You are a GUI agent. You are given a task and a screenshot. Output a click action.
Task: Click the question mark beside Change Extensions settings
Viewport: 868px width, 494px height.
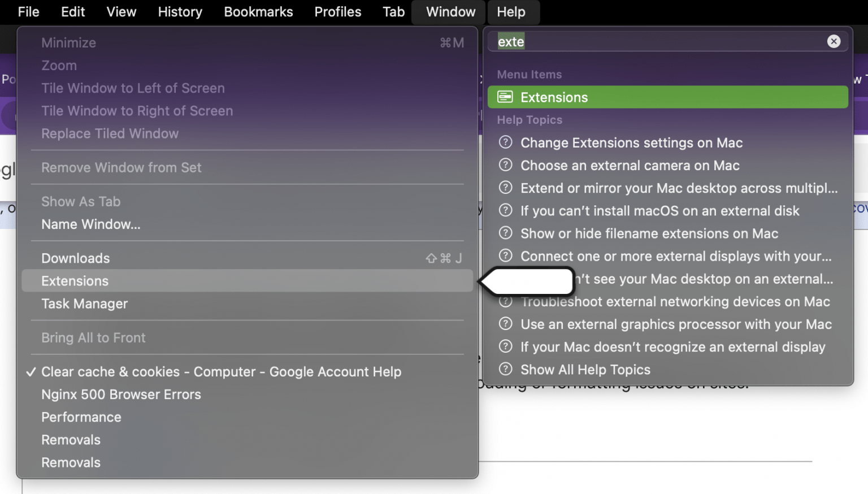(505, 142)
